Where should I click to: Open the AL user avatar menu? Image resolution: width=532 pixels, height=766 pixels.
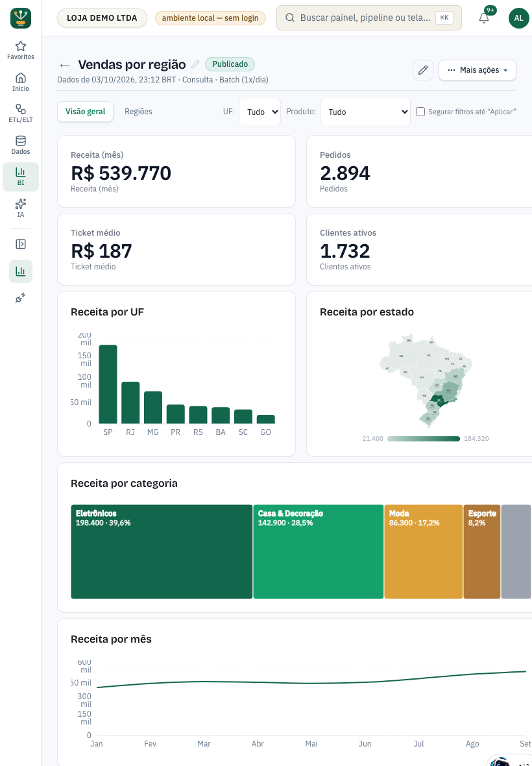tap(518, 18)
